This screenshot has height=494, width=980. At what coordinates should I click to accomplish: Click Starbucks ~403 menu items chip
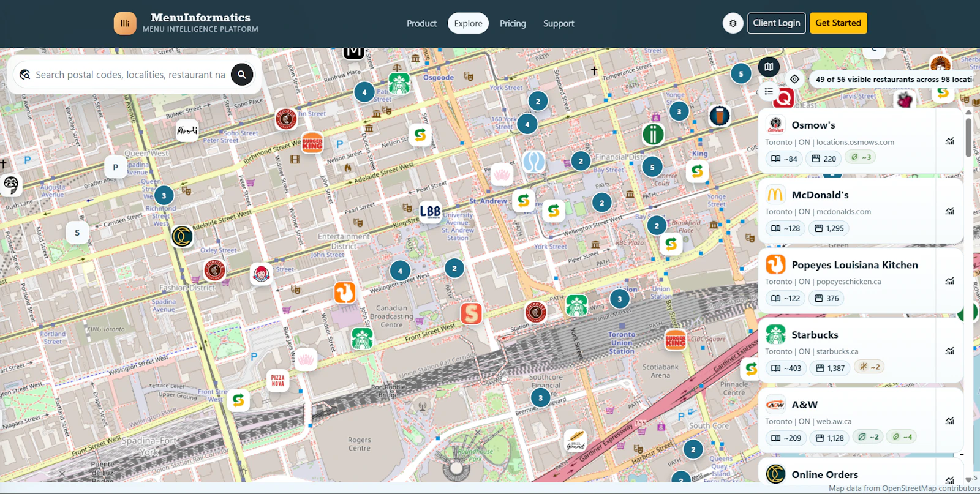786,368
